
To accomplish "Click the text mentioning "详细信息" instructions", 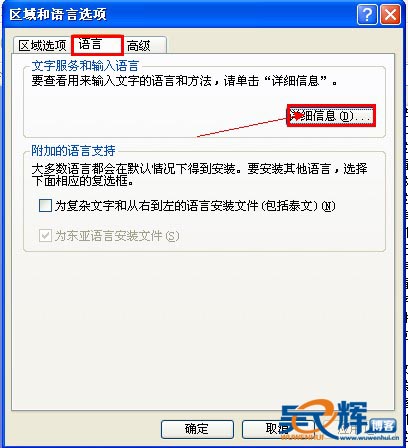I will [x=184, y=81].
